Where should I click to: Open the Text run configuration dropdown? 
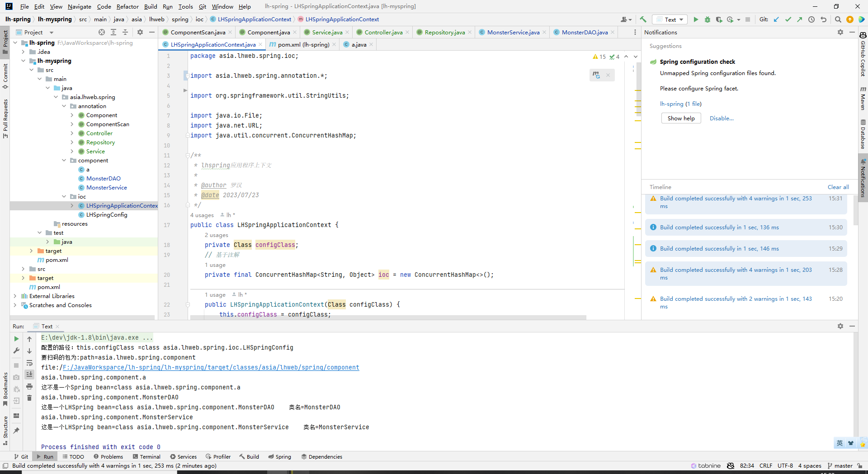point(670,19)
